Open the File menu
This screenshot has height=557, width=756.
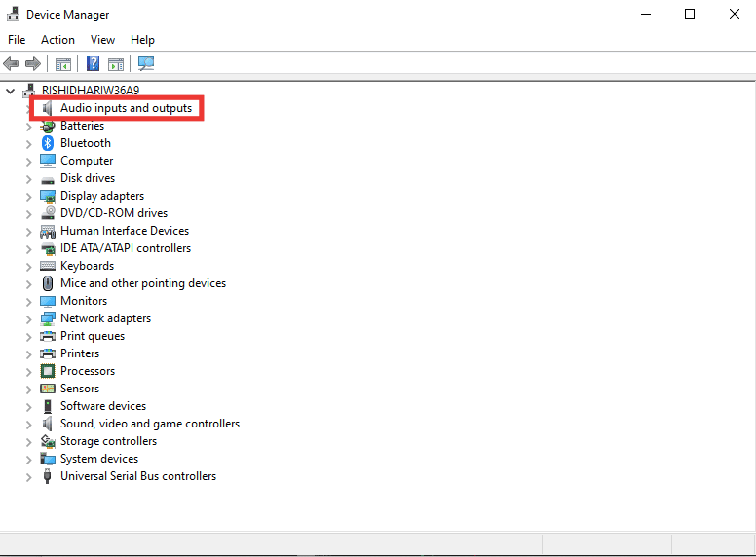pos(17,40)
